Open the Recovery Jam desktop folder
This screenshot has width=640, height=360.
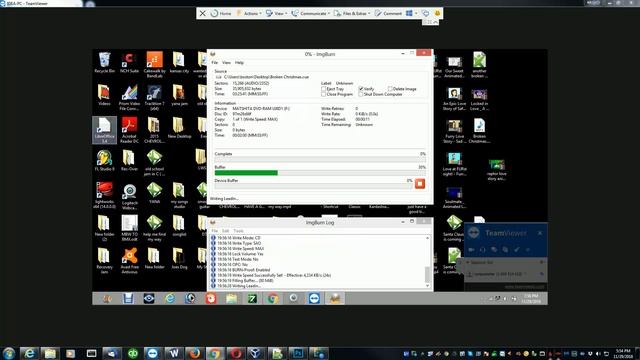(104, 261)
